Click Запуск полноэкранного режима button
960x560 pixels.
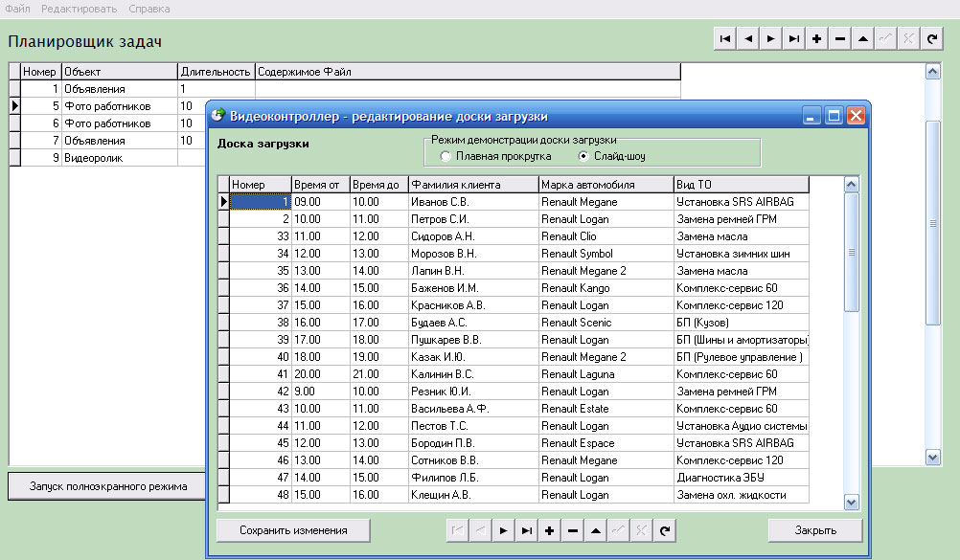tap(108, 486)
